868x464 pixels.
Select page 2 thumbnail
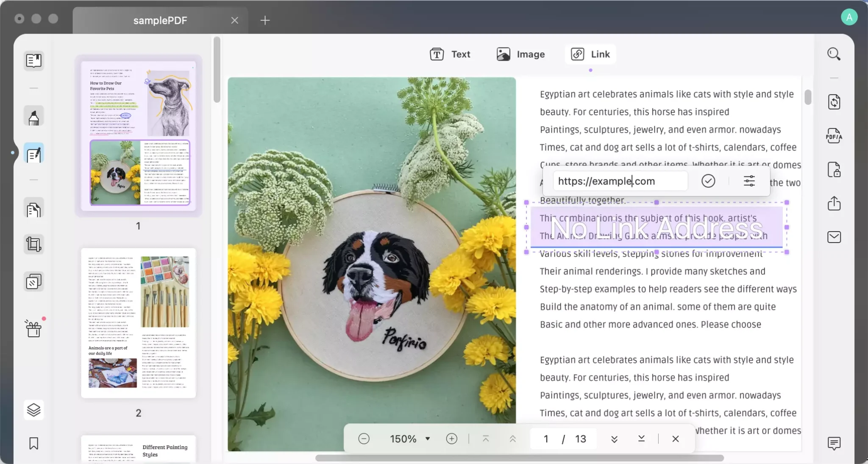point(139,323)
